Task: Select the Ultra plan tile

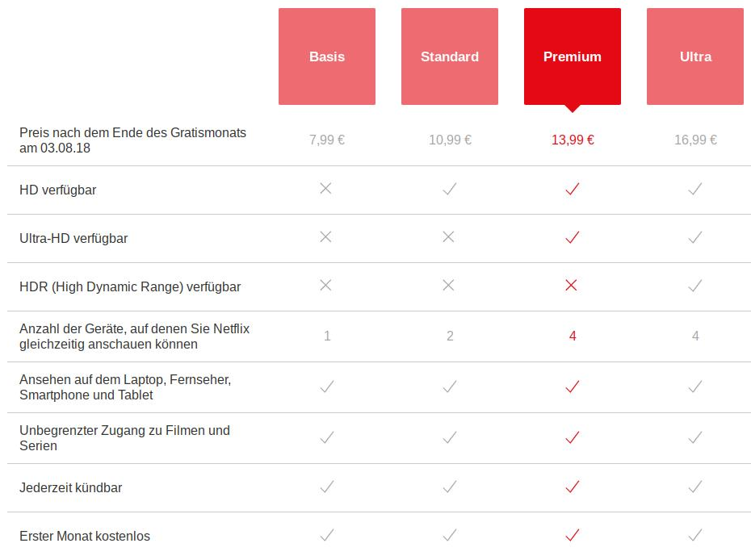Action: coord(695,56)
